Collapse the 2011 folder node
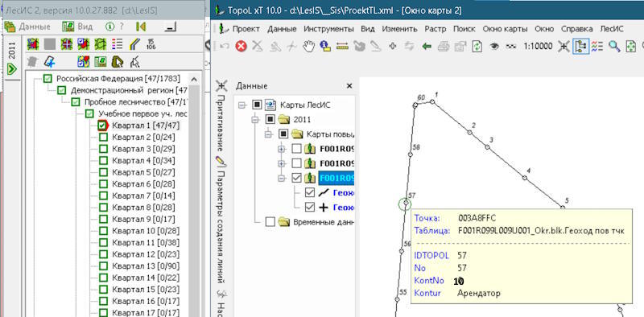Image resolution: width=644 pixels, height=317 pixels. (x=255, y=120)
